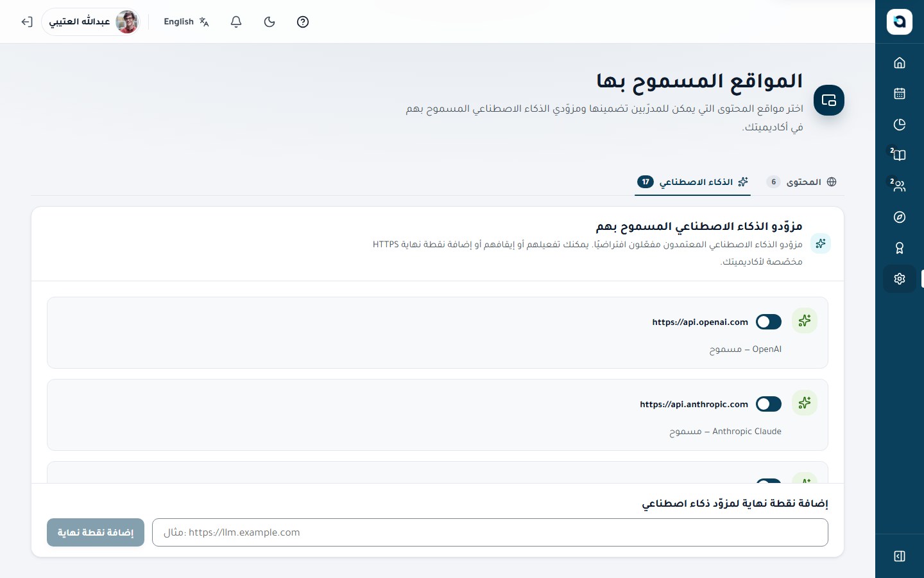
Task: Click the logout arrow icon
Action: point(26,22)
